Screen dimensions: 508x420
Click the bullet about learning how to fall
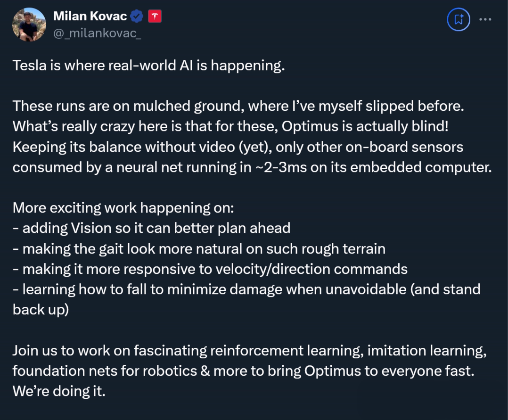point(246,289)
